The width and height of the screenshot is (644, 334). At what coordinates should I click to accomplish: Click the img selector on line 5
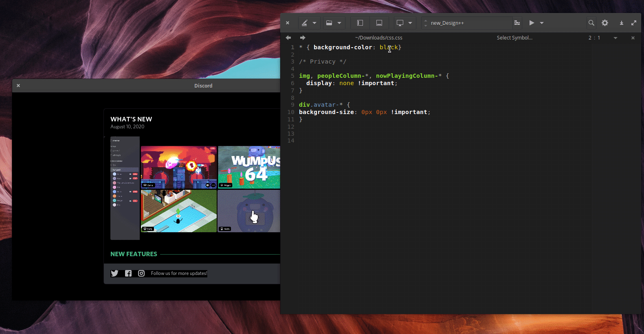click(x=304, y=76)
